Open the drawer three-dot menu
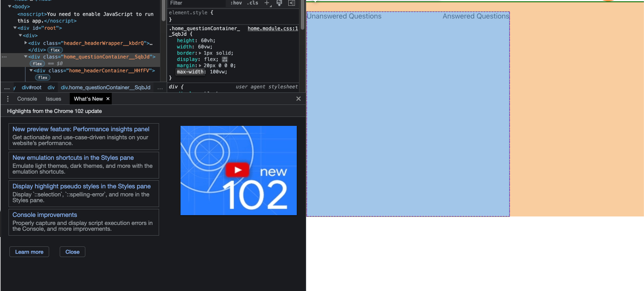This screenshot has width=644, height=291. coord(7,99)
